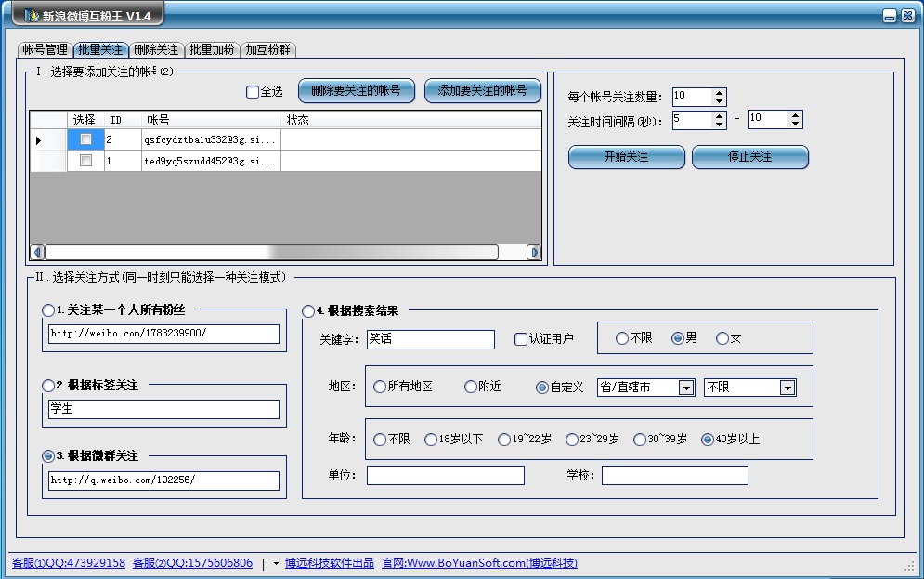Select age 30~39岁 radio
Screen dimensions: 924x579
coord(640,440)
